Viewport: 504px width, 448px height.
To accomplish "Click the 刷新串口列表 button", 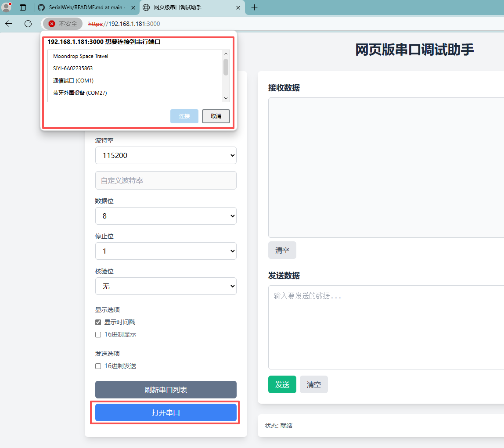I will click(166, 390).
